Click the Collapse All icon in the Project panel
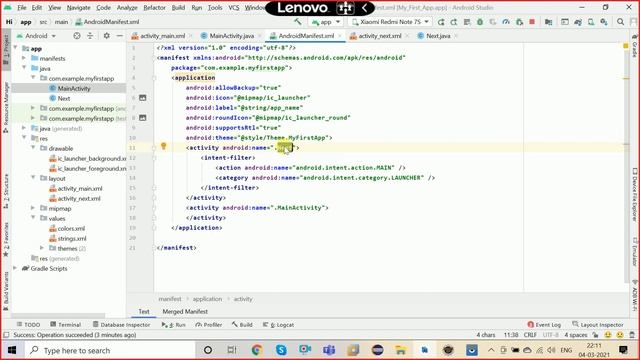 (x=90, y=36)
